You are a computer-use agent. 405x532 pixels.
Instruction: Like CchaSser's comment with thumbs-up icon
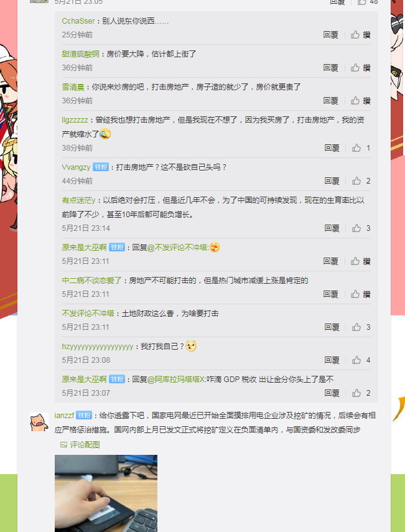tap(355, 35)
